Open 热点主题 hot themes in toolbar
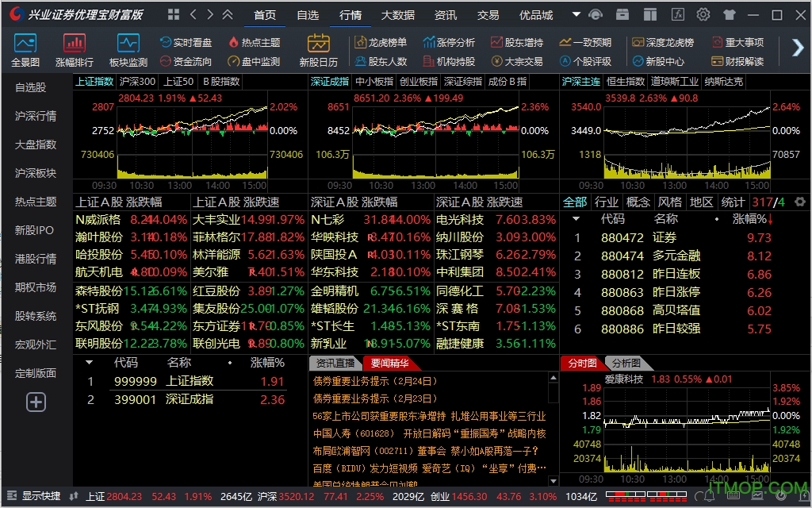Viewport: 812px width, 508px height. tap(255, 43)
